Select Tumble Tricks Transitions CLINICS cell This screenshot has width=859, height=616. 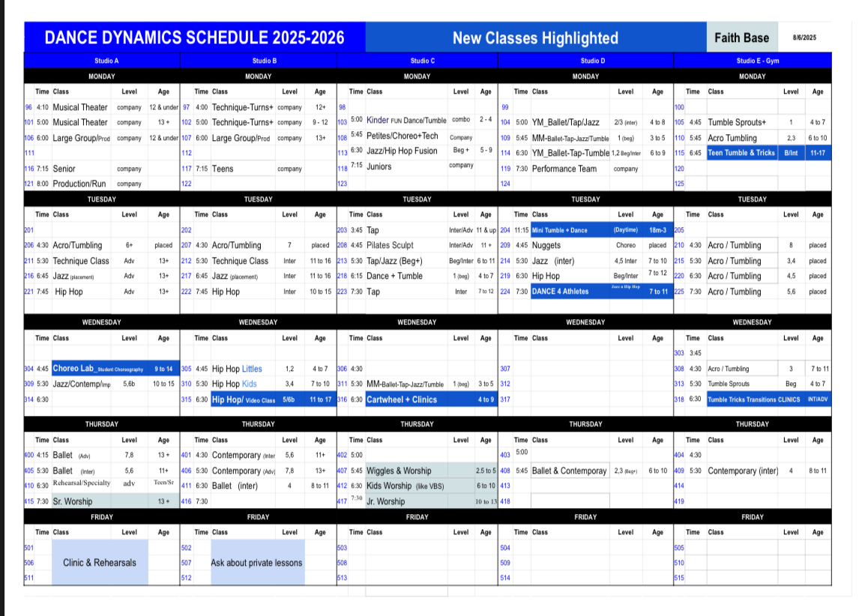pos(754,399)
